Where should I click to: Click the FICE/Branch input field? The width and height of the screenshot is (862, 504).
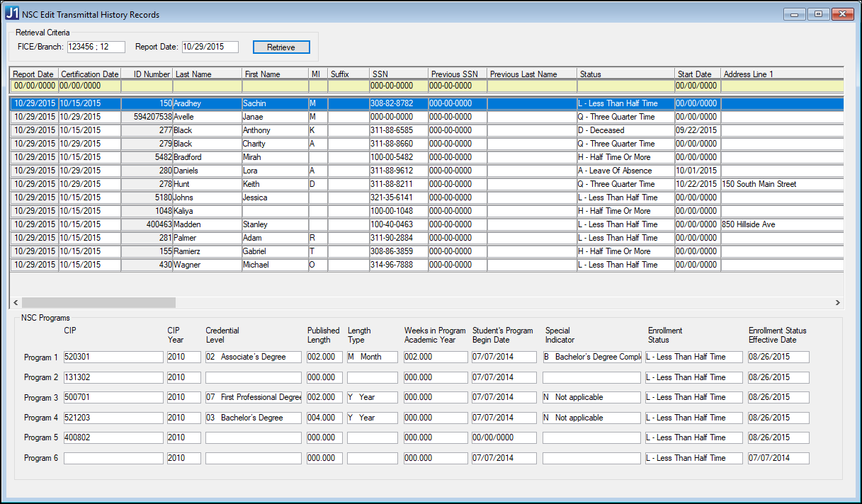96,47
